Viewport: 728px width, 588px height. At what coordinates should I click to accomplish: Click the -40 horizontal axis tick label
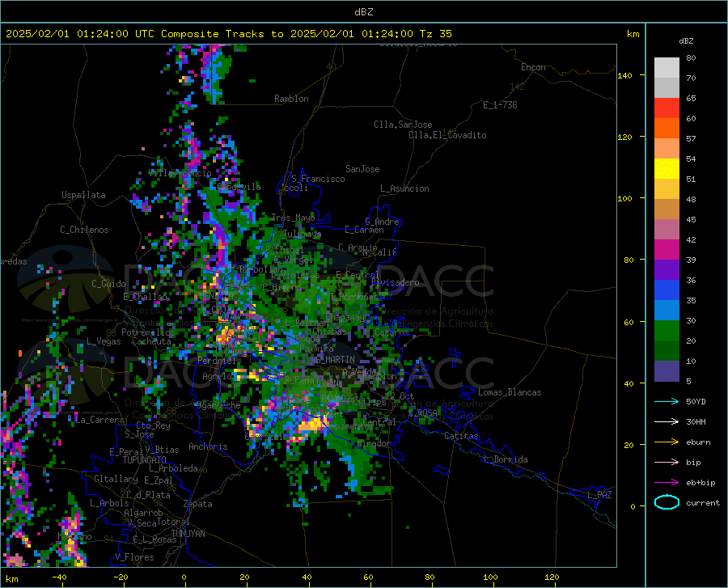[x=59, y=577]
